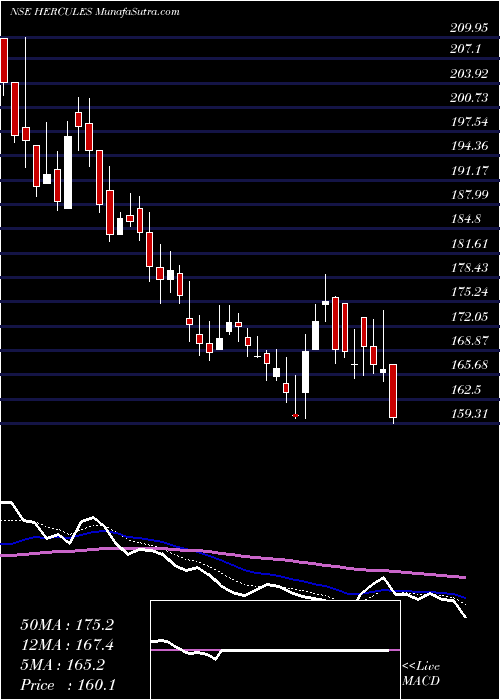The height and width of the screenshot is (700, 500).
Task: Select the 203.92 price label
Action: click(x=469, y=74)
